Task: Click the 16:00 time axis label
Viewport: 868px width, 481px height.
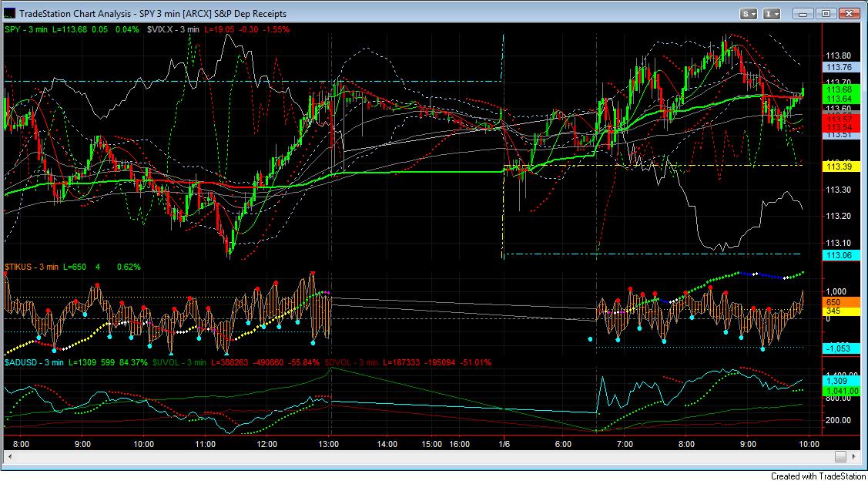Action: 460,444
